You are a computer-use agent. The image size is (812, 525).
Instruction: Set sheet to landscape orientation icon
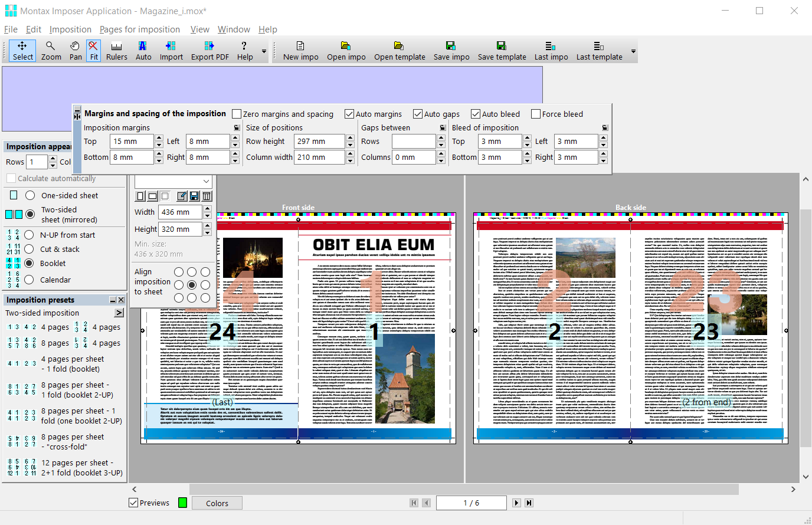click(152, 196)
